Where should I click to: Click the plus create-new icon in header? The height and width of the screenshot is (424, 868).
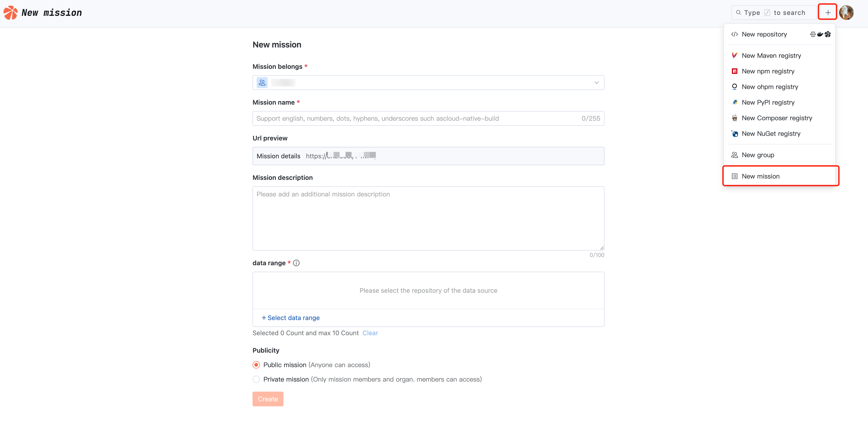pos(828,12)
